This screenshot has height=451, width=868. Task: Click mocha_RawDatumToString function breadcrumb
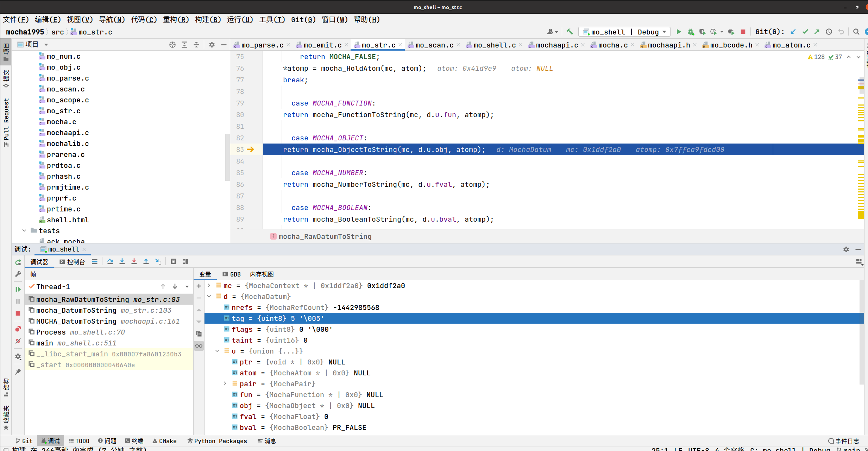tap(321, 236)
